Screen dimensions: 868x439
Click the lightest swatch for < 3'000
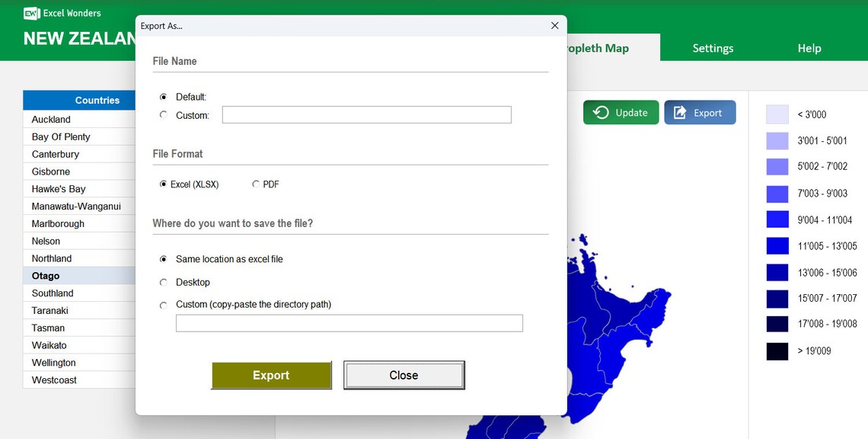(778, 114)
